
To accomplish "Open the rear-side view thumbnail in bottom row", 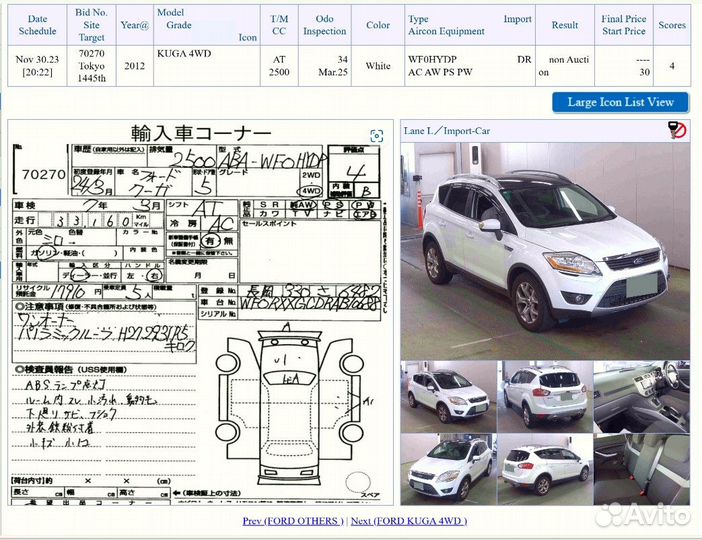I will [x=545, y=469].
